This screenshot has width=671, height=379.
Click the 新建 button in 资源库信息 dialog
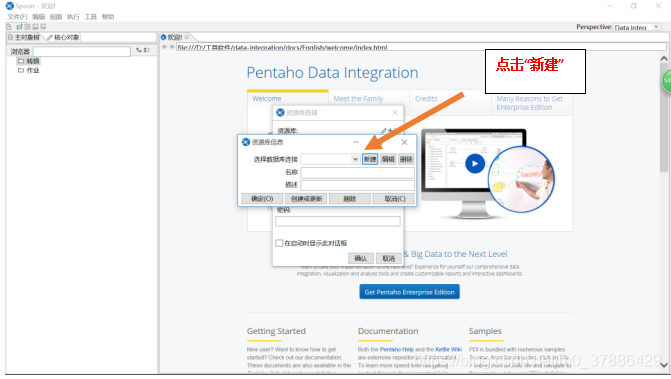coord(370,159)
